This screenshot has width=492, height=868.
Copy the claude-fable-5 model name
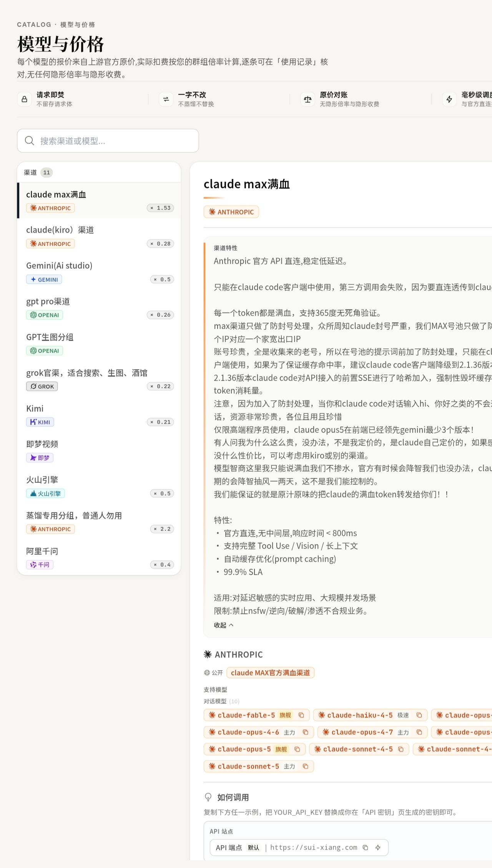click(301, 715)
